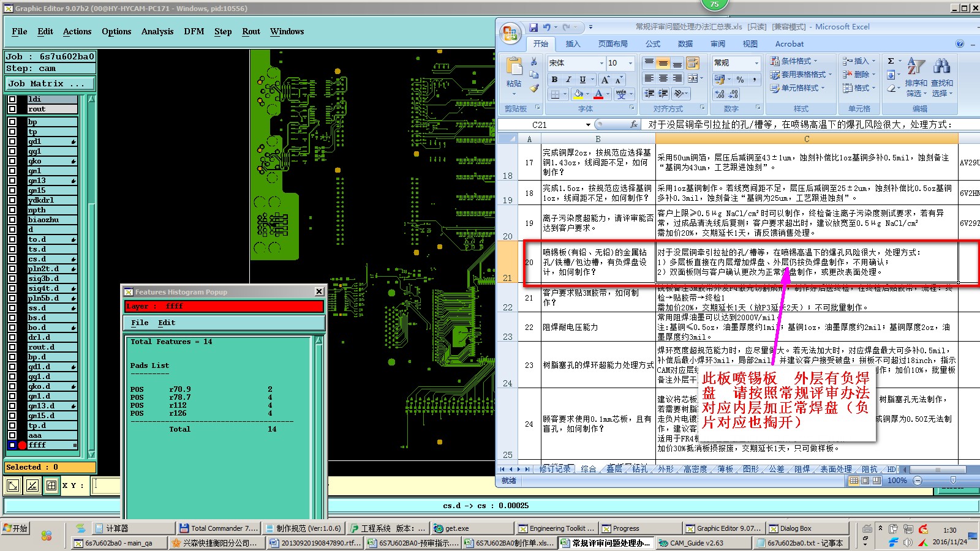Click the Undo icon in Excel
This screenshot has height=551, width=980.
click(x=547, y=28)
